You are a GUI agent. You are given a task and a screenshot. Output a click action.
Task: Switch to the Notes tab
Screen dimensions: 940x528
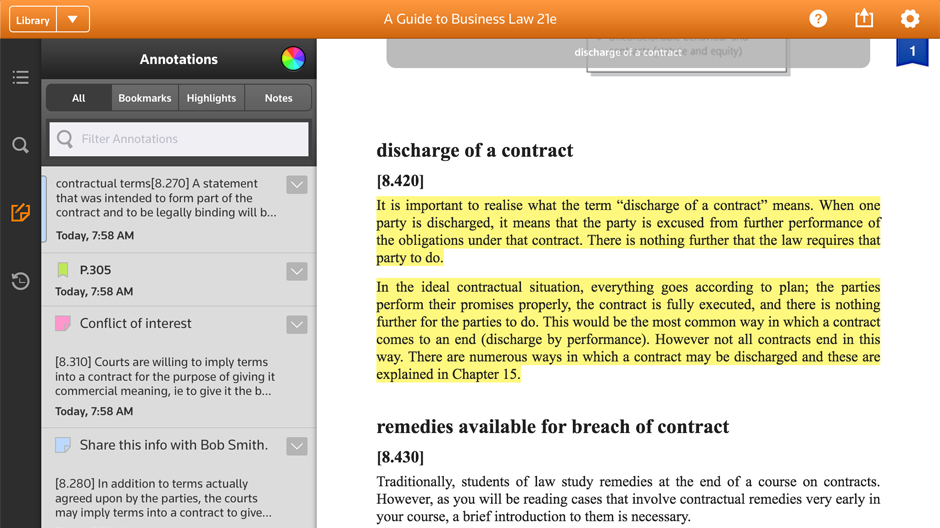click(278, 98)
